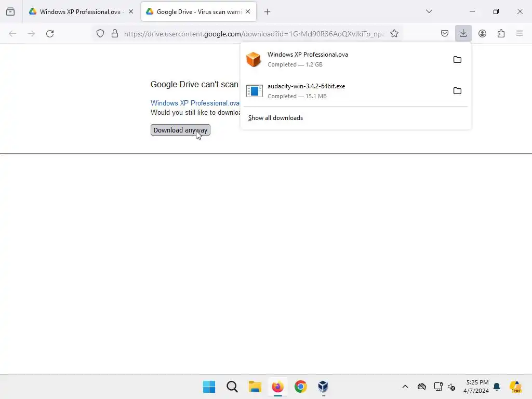Viewport: 532px width, 399px height.
Task: Select Google Drive Virus scan warning tab
Action: click(199, 12)
